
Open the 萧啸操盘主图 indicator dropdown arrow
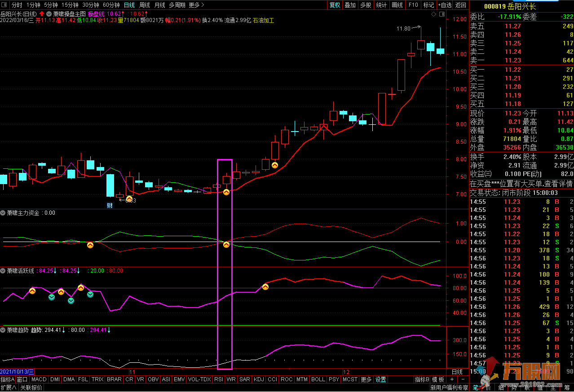tap(49, 14)
